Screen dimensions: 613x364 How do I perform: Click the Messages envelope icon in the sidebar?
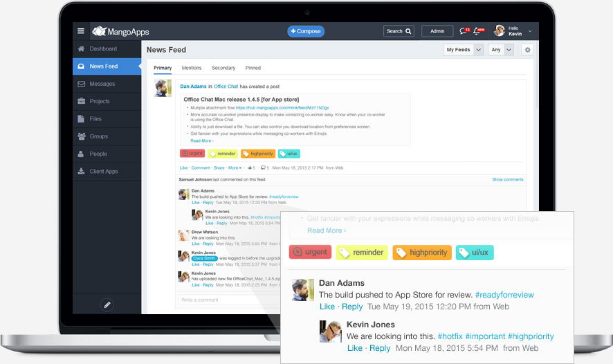coord(81,84)
